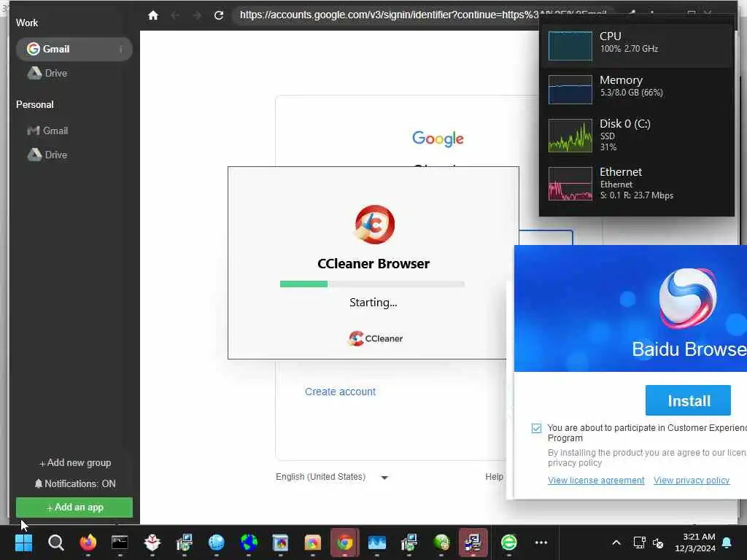Viewport: 747px width, 560px height.
Task: Click the CCleaner Browser logo icon
Action: (x=374, y=224)
